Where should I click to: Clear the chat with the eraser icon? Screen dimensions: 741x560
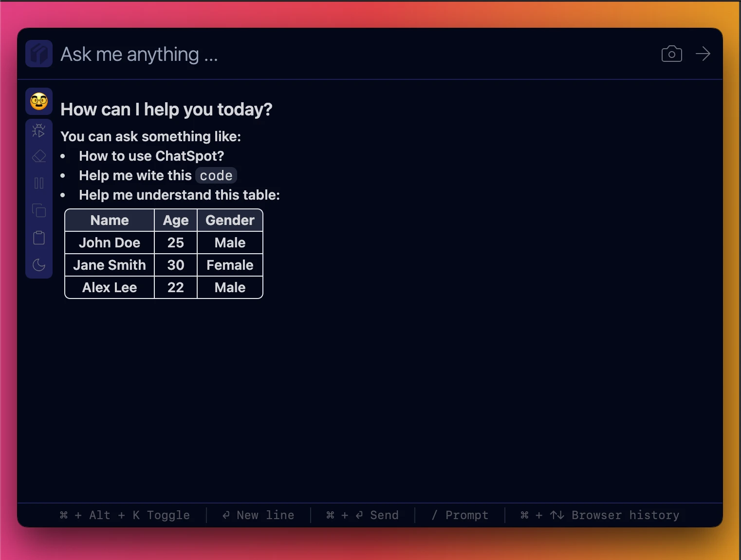click(x=39, y=156)
